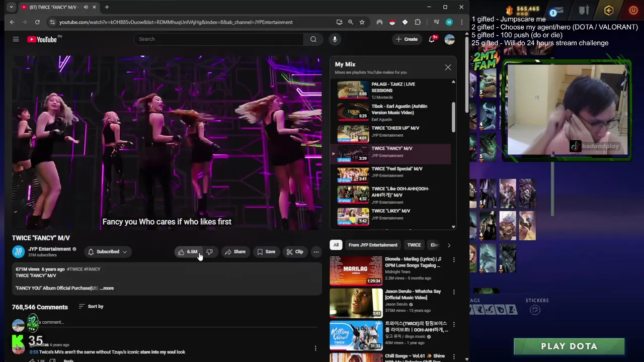This screenshot has width=644, height=362.
Task: Open Jason Derulo Whatcha Say thumbnail
Action: coord(356,303)
